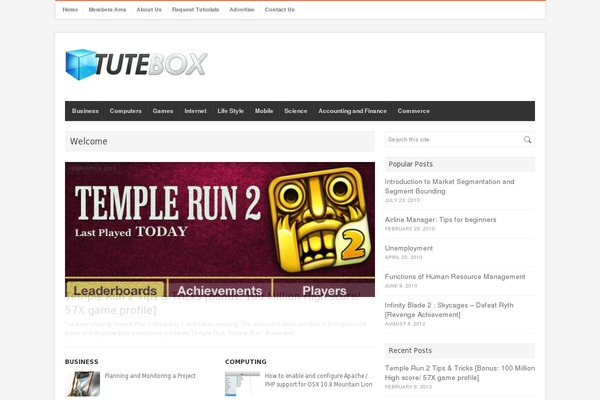Open Request Tutorials page
Viewport: 600px width, 400px height.
[x=196, y=10]
